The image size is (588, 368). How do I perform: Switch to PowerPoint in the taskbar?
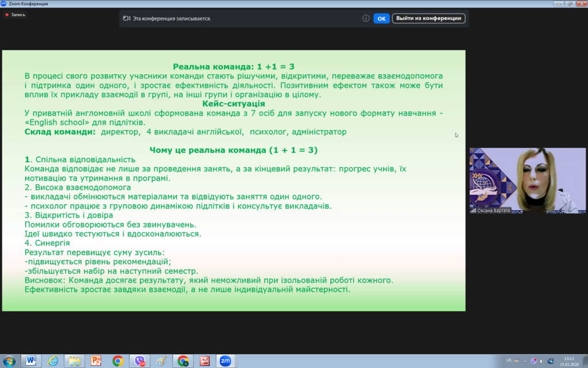coord(96,361)
